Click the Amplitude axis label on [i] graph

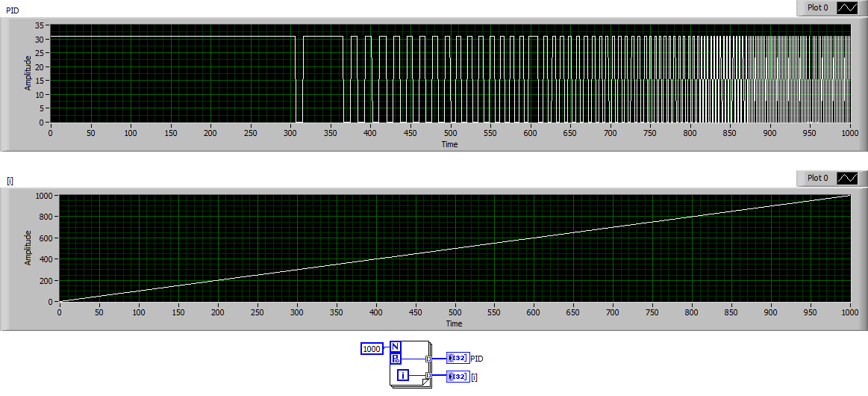[28, 248]
